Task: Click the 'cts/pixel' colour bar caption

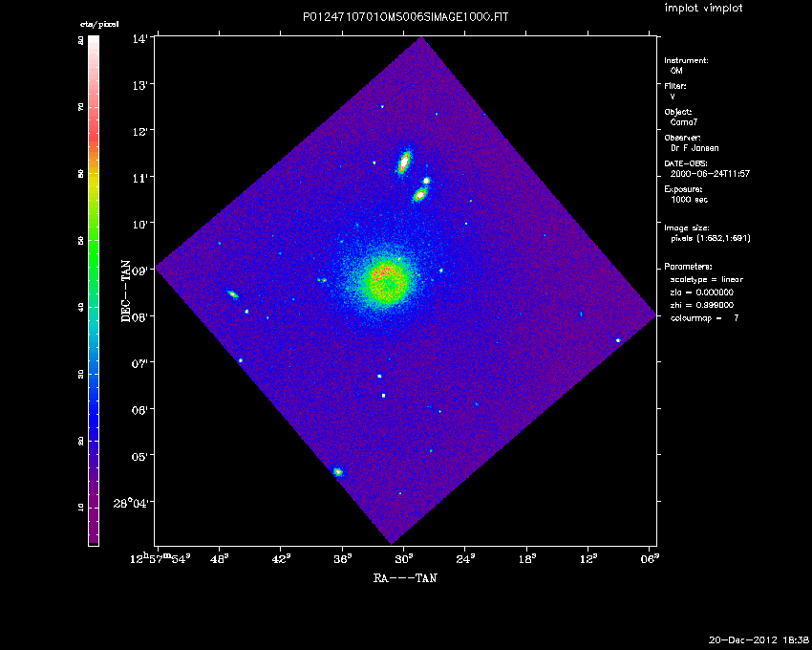Action: (99, 24)
